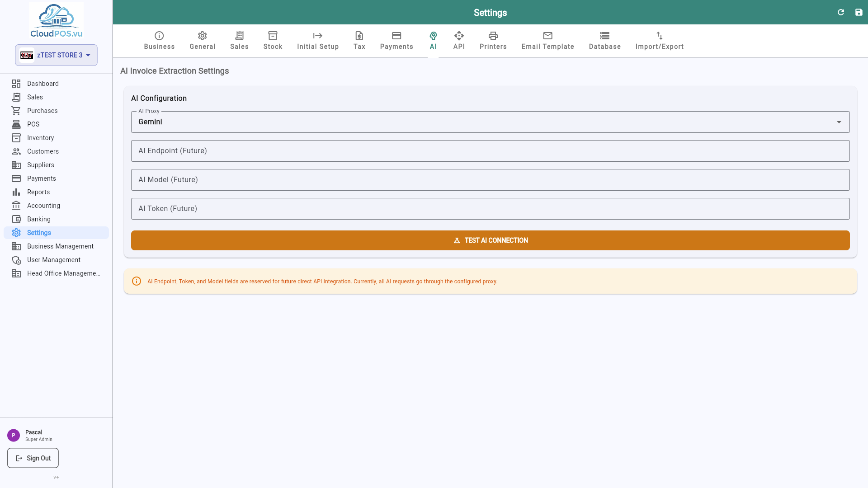Click the Pascal user avatar
The image size is (868, 488).
point(14,435)
